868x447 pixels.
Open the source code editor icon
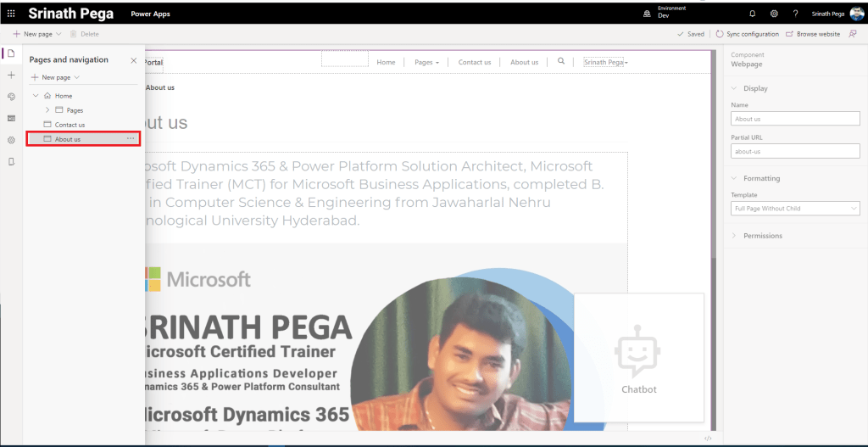[708, 438]
